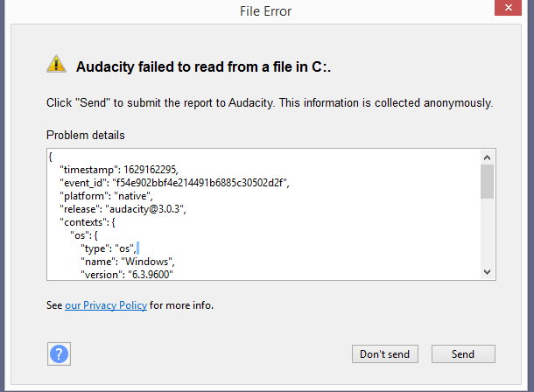Click the "release": "audacity@3.0.3" line

click(123, 209)
